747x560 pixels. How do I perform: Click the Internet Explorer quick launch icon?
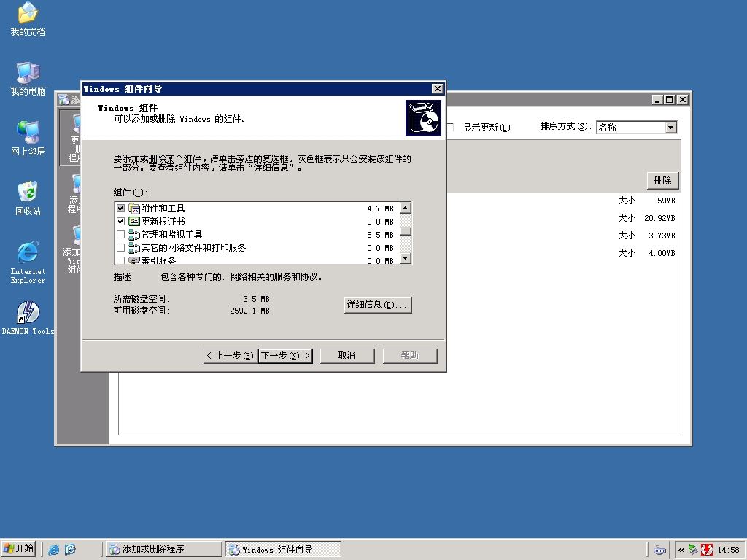pos(54,550)
